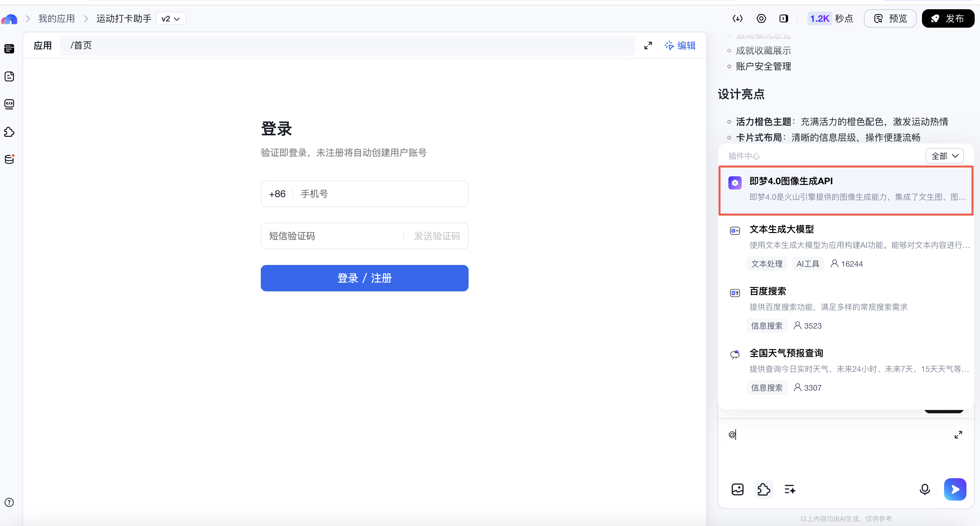Click the 预览 preview button
The width and height of the screenshot is (980, 526).
pos(890,19)
